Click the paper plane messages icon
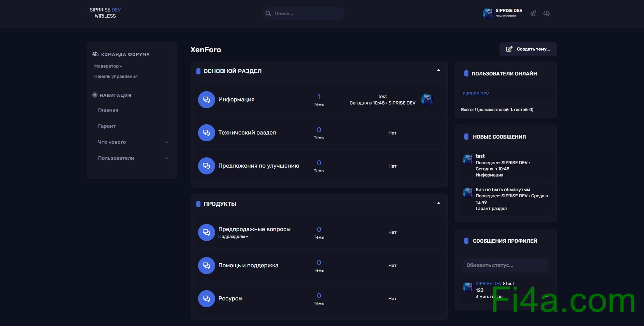The height and width of the screenshot is (326, 644). tap(533, 13)
